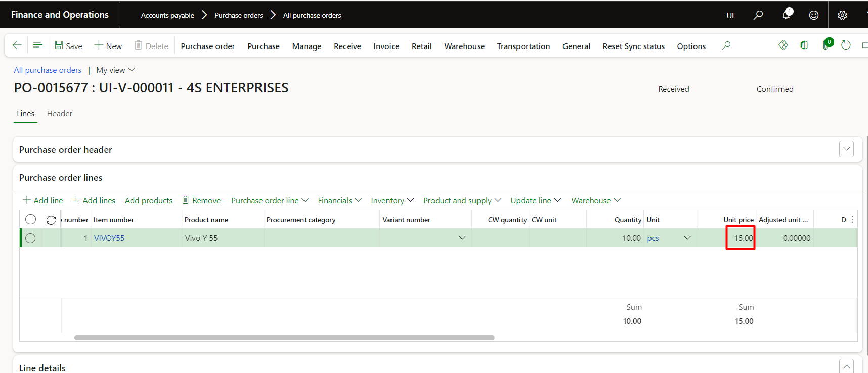
Task: Switch to the Header tab
Action: tap(60, 114)
